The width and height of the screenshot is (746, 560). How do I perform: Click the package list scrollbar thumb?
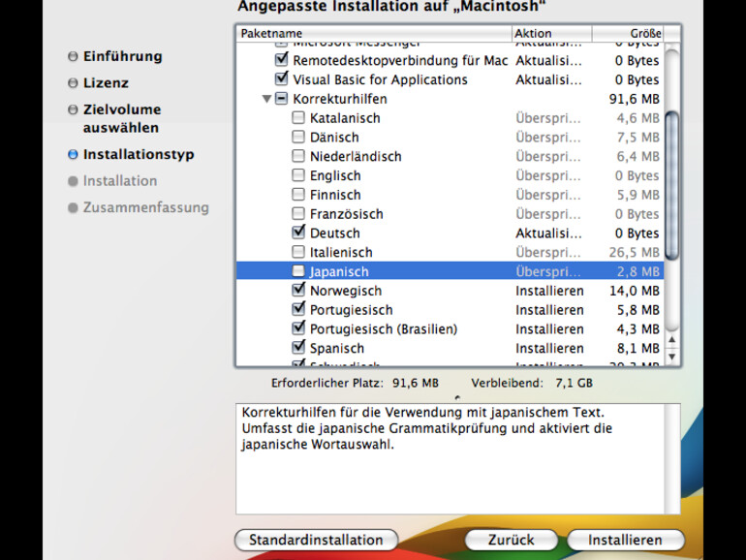(671, 186)
